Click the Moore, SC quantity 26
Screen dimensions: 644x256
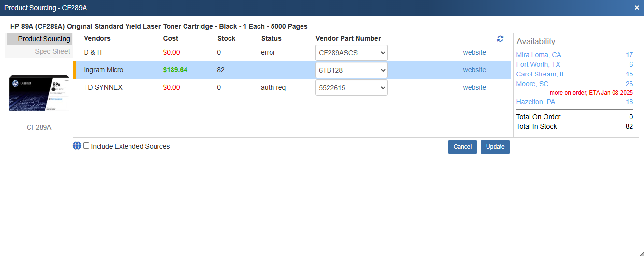click(629, 84)
